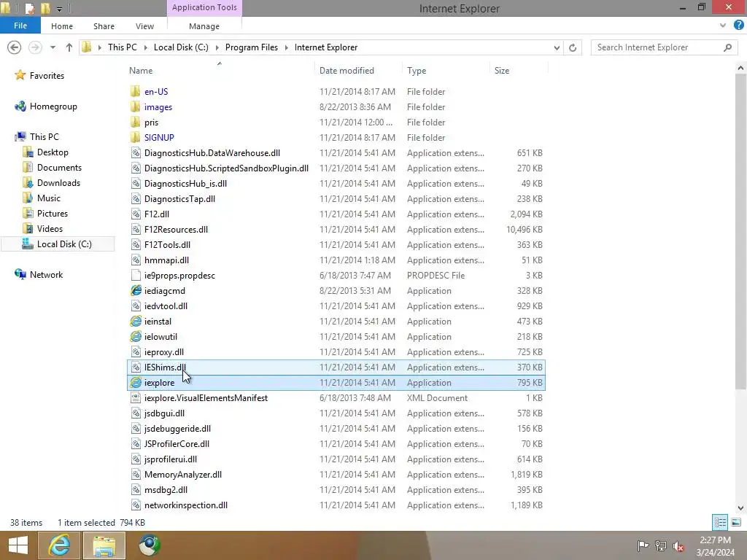Select networkinspection.dll file name
This screenshot has height=560, width=747.
tap(186, 505)
